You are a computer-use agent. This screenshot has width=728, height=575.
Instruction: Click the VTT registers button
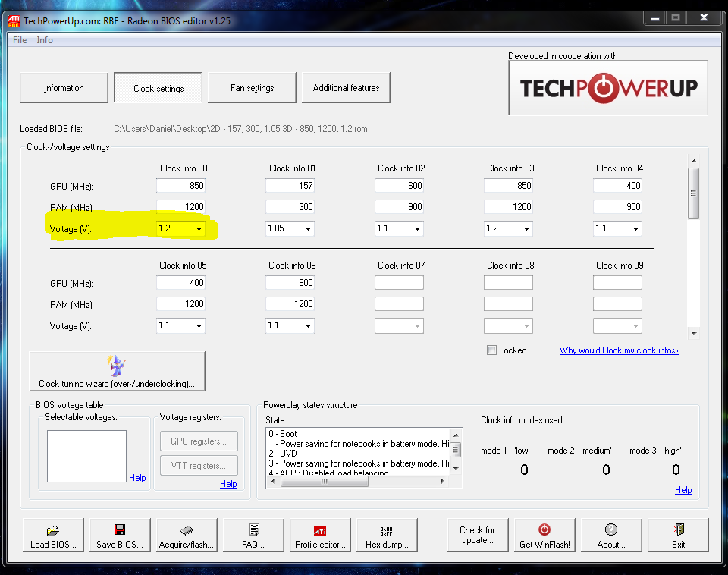(199, 466)
